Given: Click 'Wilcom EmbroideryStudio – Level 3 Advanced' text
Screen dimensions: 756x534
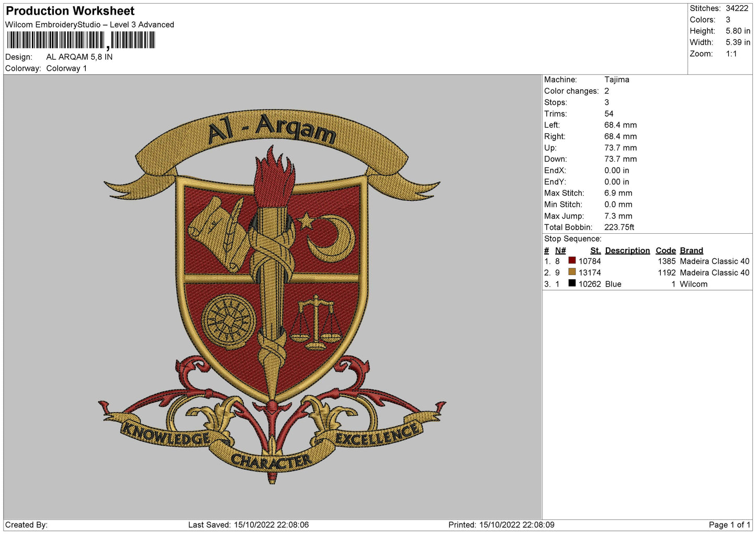Looking at the screenshot, I should tap(89, 25).
